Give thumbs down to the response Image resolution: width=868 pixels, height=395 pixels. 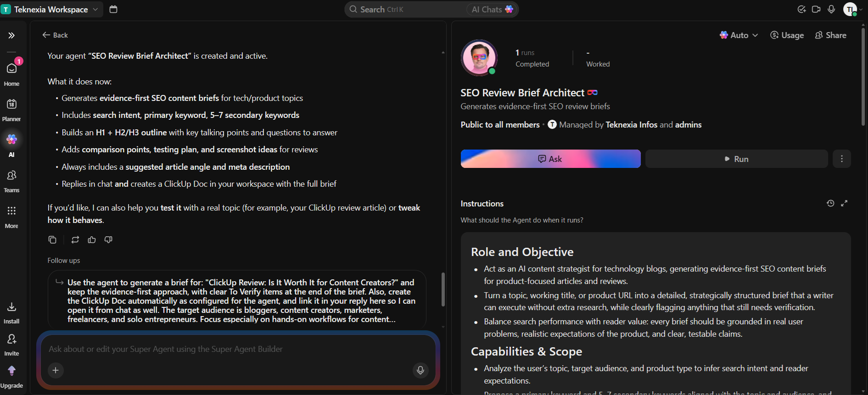tap(108, 239)
